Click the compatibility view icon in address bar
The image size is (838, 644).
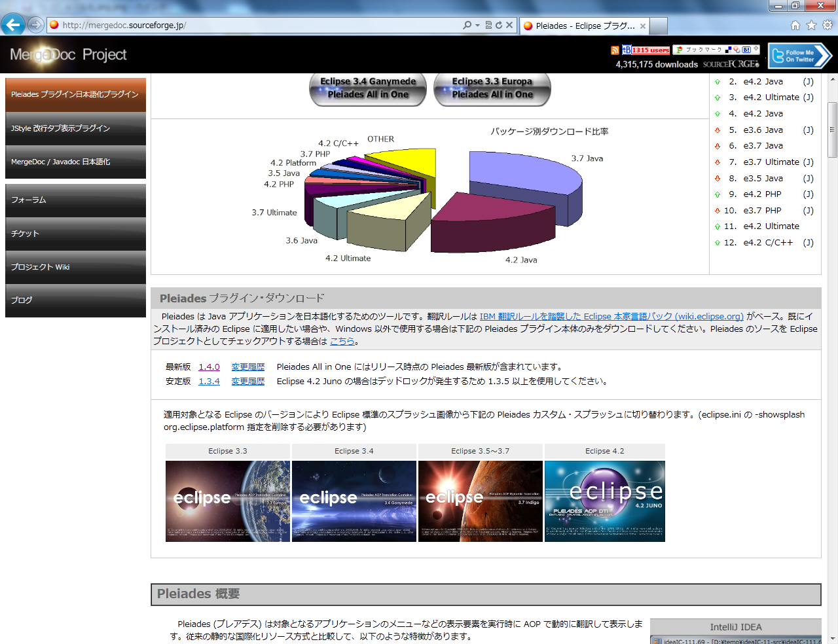tap(488, 25)
